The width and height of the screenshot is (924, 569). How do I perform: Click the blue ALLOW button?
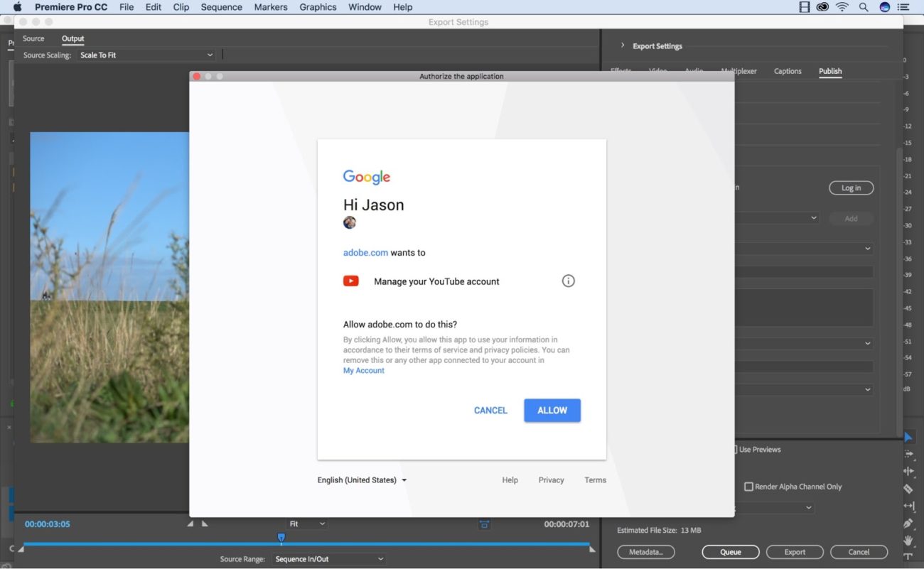pos(552,410)
